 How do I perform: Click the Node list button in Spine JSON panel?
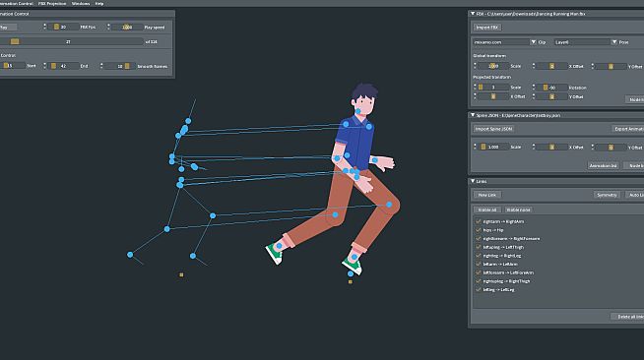point(634,165)
